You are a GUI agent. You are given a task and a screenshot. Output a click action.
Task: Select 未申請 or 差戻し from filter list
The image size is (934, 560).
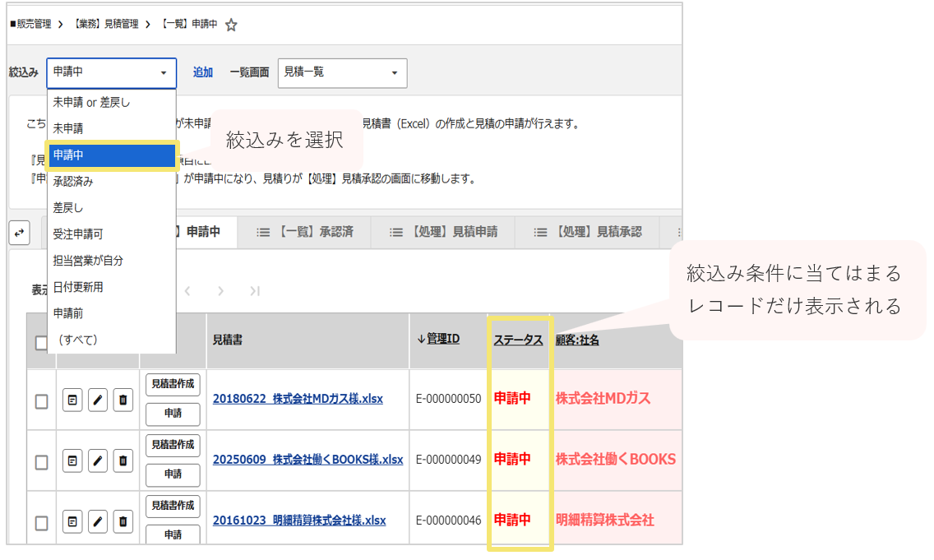click(x=111, y=103)
